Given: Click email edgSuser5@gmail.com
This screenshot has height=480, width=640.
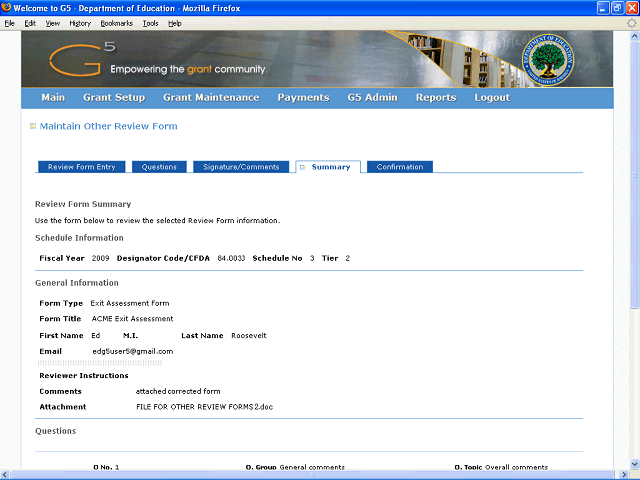Looking at the screenshot, I should pyautogui.click(x=133, y=351).
